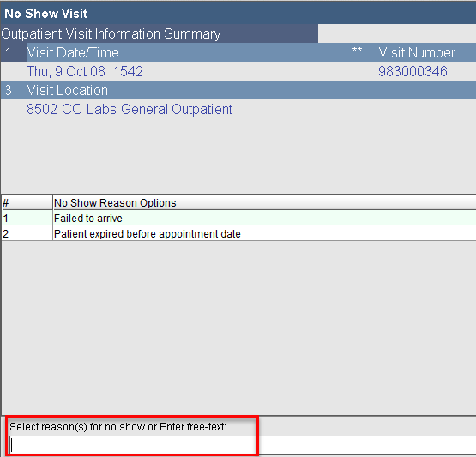Click the row number 2 cell in reasons table
This screenshot has width=476, height=457.
(x=27, y=234)
